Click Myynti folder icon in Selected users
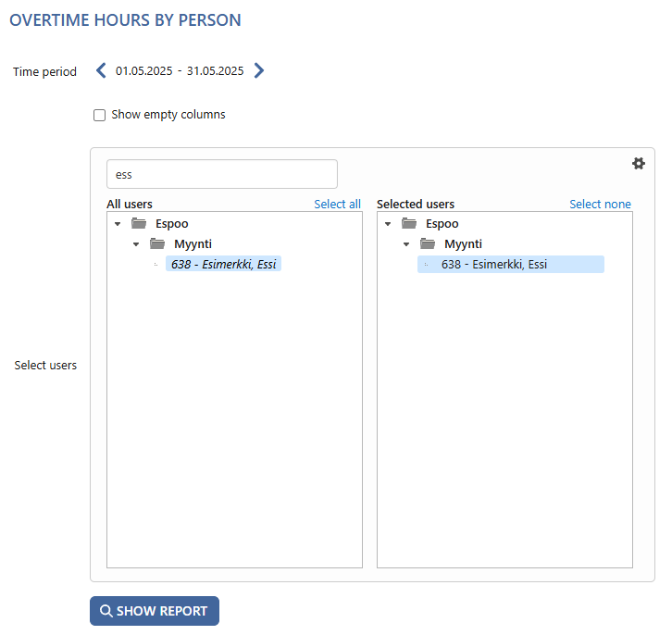The width and height of the screenshot is (672, 635). pos(428,243)
